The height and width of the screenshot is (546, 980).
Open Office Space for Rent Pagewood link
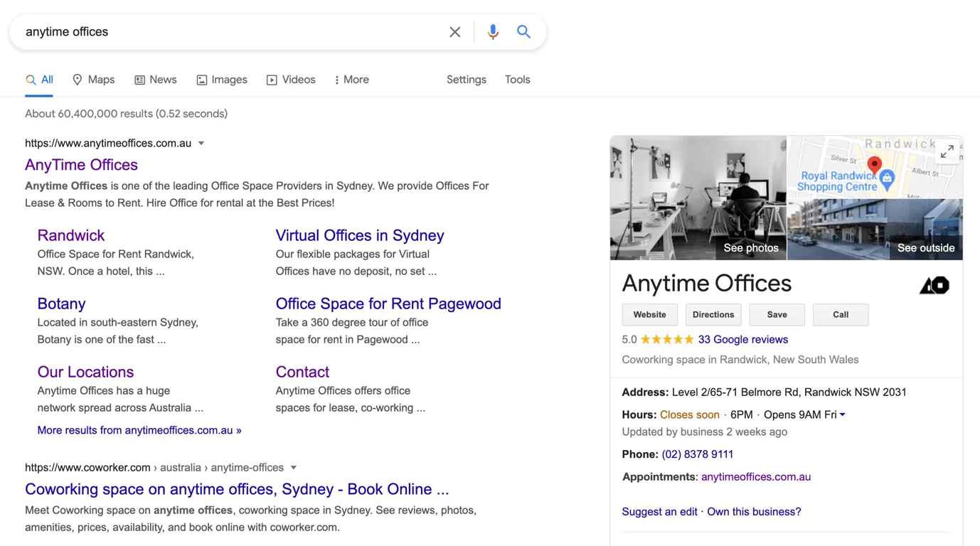388,304
